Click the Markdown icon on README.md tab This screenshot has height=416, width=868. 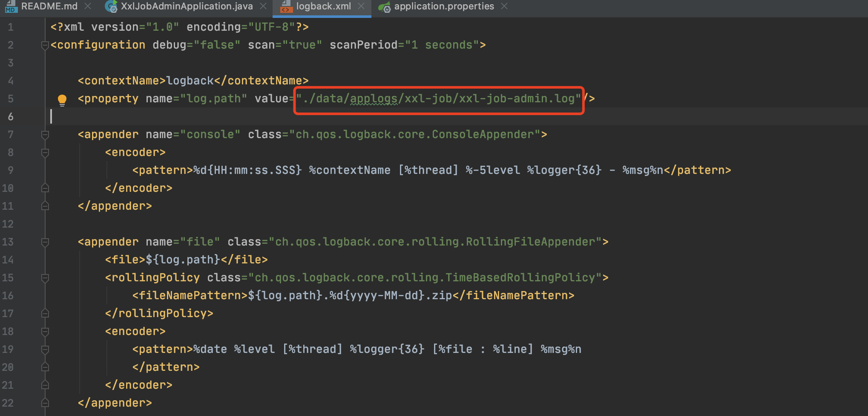point(11,6)
